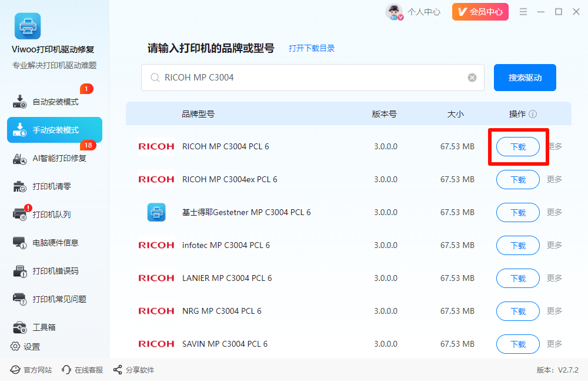Download RICOH MP C3004 PCL 6 driver

[518, 146]
